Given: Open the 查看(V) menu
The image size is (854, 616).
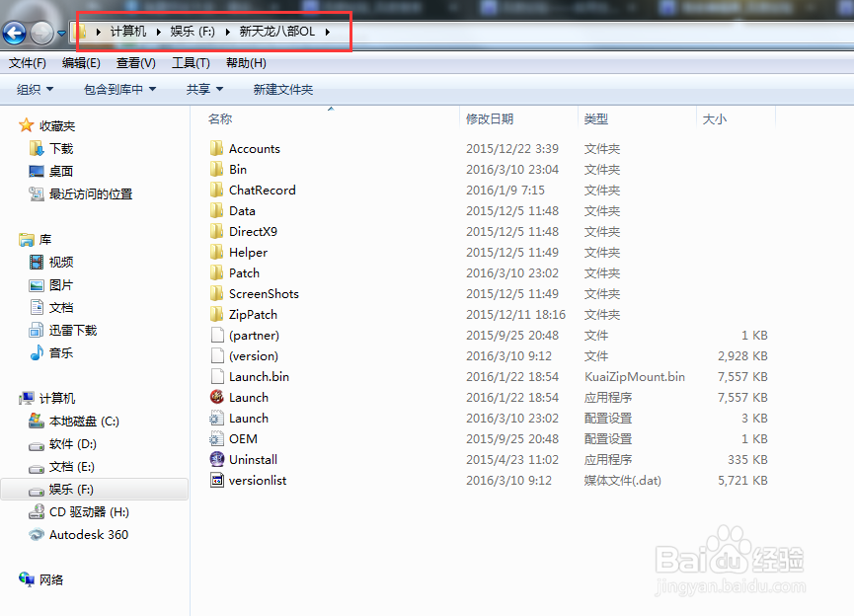Looking at the screenshot, I should [135, 63].
